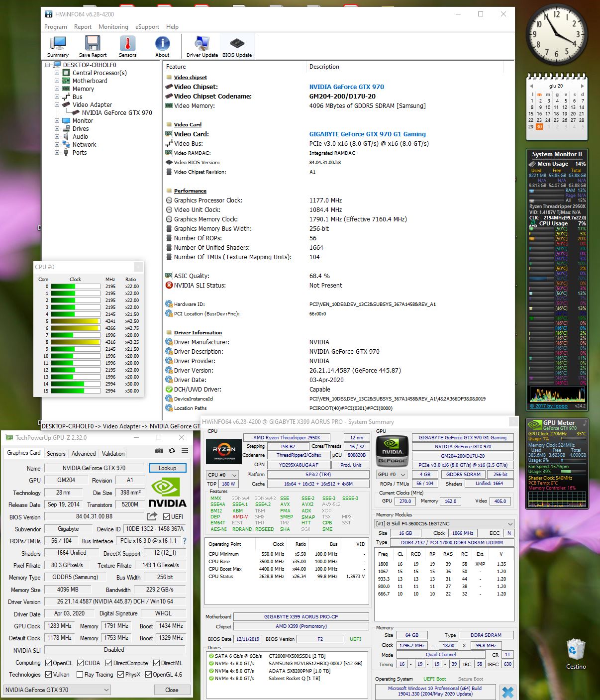Click the GIGABYTE X399 AORUS PRO-CF motherboard field

(x=301, y=616)
